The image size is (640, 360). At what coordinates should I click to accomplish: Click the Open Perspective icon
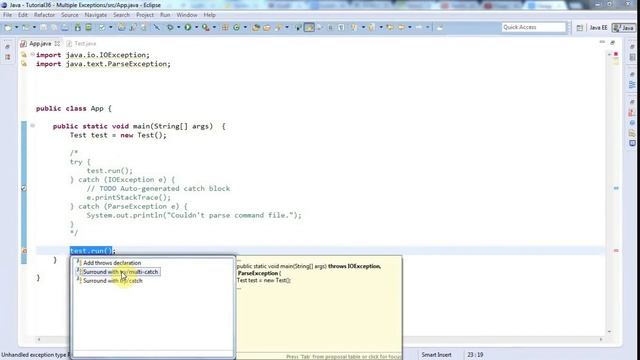pos(579,28)
